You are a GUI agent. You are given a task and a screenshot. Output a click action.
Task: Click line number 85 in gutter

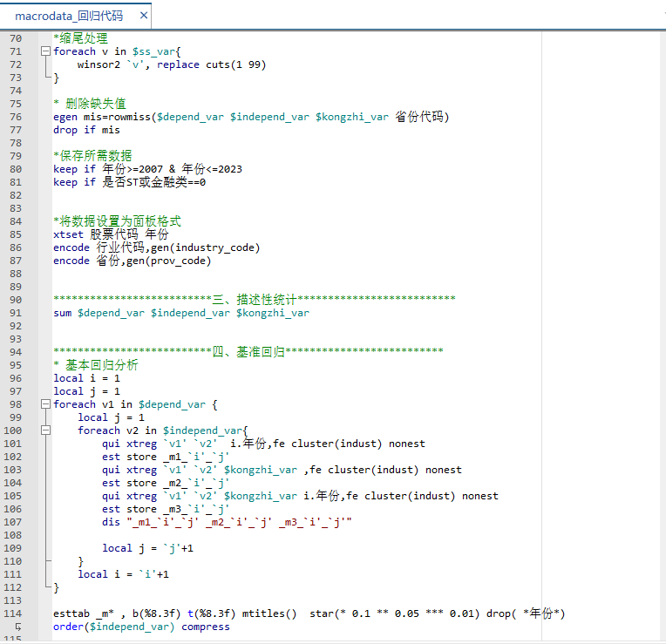click(x=16, y=234)
